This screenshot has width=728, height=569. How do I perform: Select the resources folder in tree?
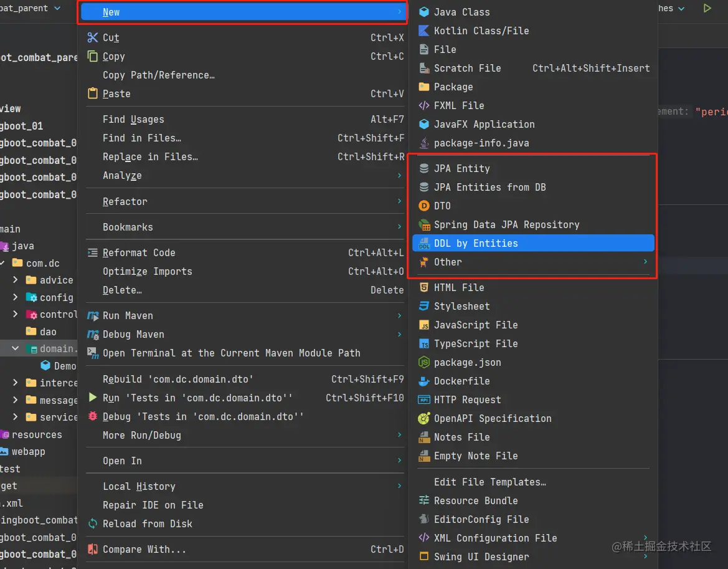coord(32,435)
